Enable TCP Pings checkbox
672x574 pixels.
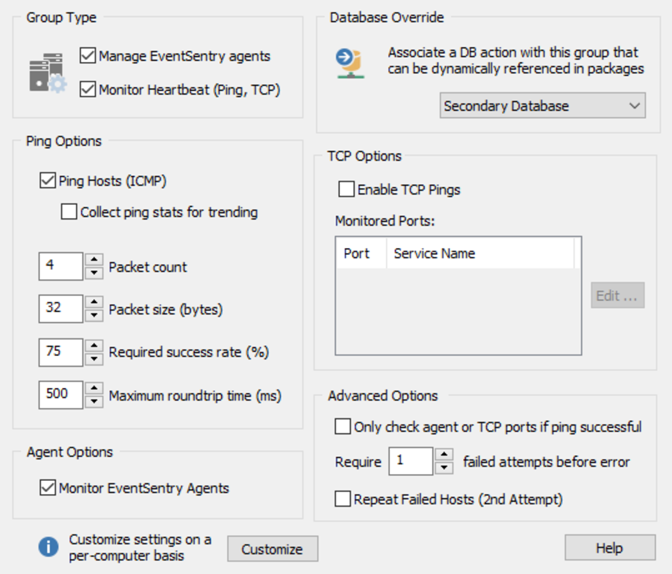(346, 189)
